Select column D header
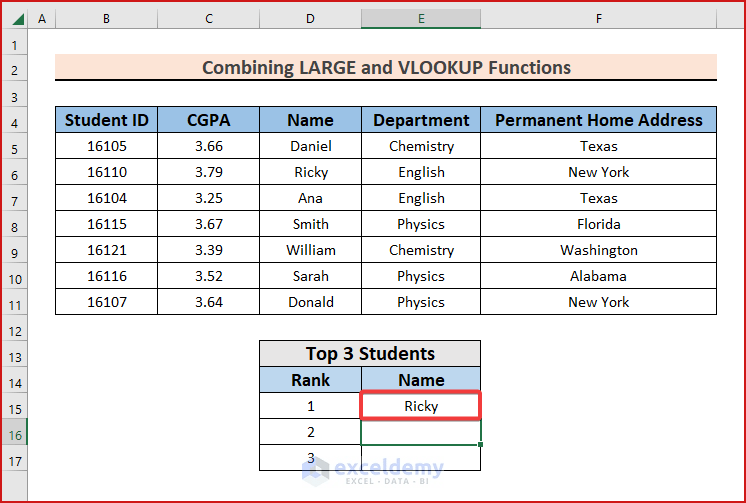 (310, 19)
